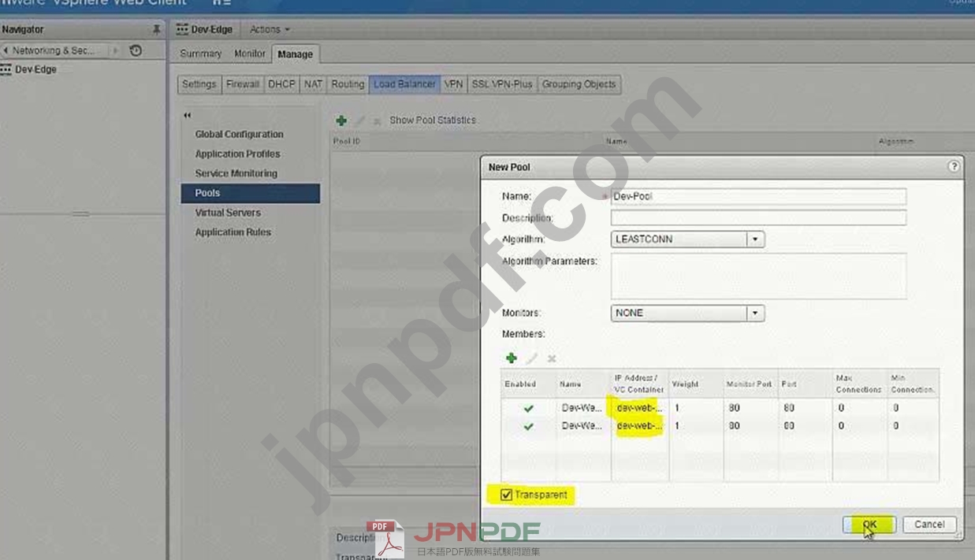This screenshot has width=975, height=560.
Task: Sort members by Monitor Port header
Action: 750,384
